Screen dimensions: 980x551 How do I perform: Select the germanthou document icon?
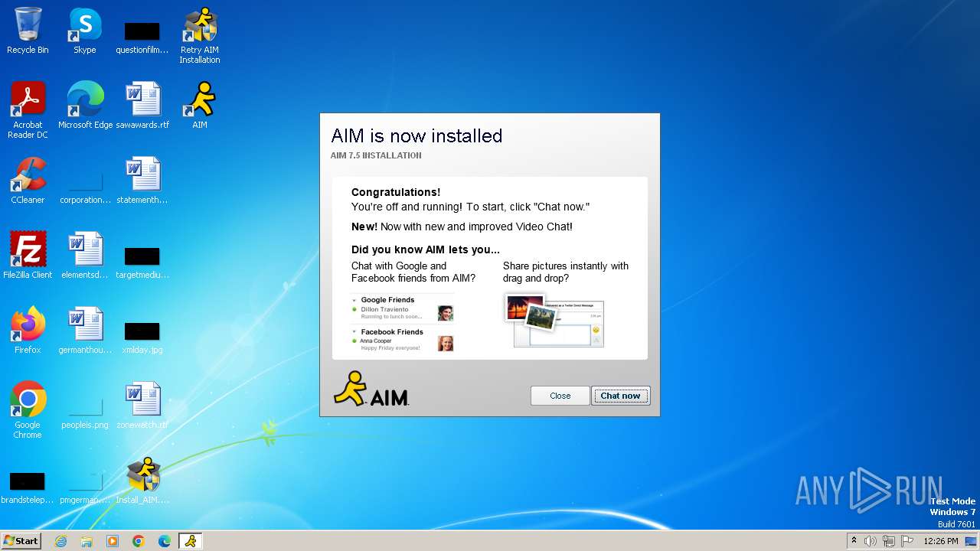coord(85,331)
